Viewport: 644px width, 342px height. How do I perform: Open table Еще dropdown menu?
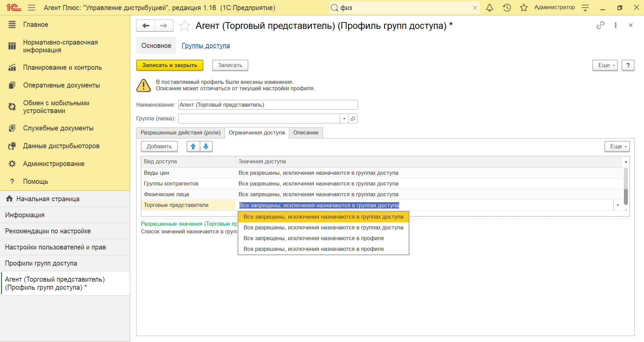tap(617, 147)
